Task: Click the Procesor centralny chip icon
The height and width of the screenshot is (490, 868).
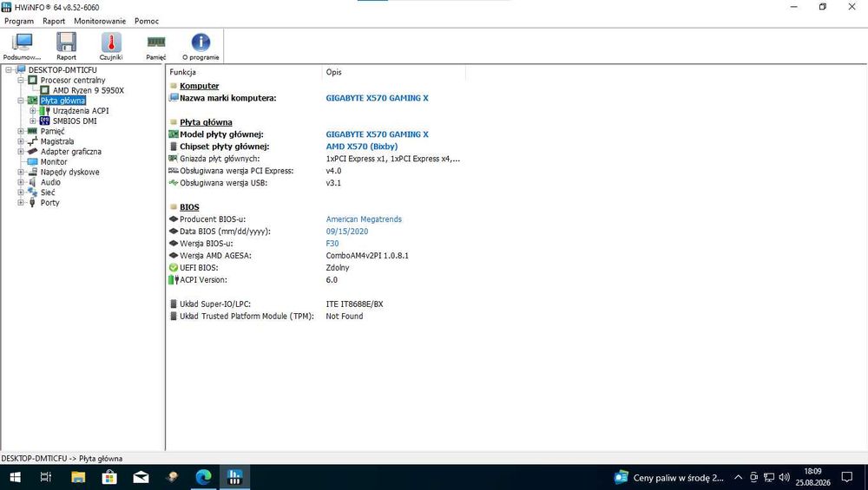Action: (x=33, y=80)
